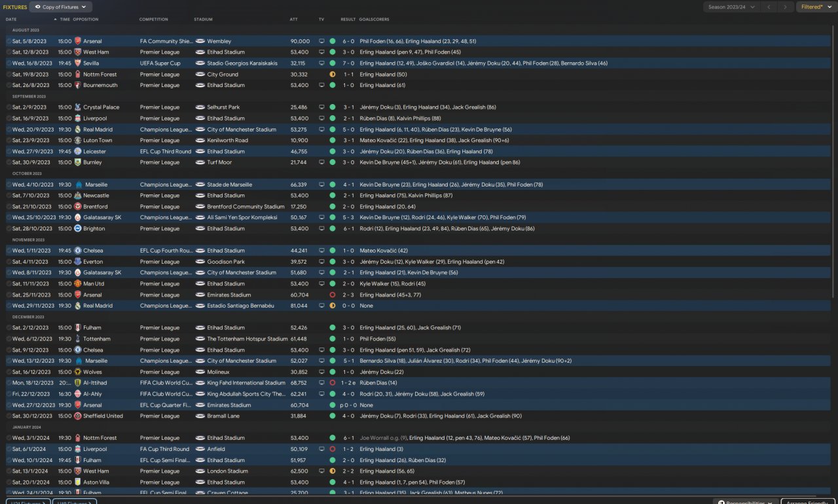This screenshot has height=504, width=838.
Task: Click the vertical scrollbar of the fixtures list
Action: pyautogui.click(x=833, y=160)
